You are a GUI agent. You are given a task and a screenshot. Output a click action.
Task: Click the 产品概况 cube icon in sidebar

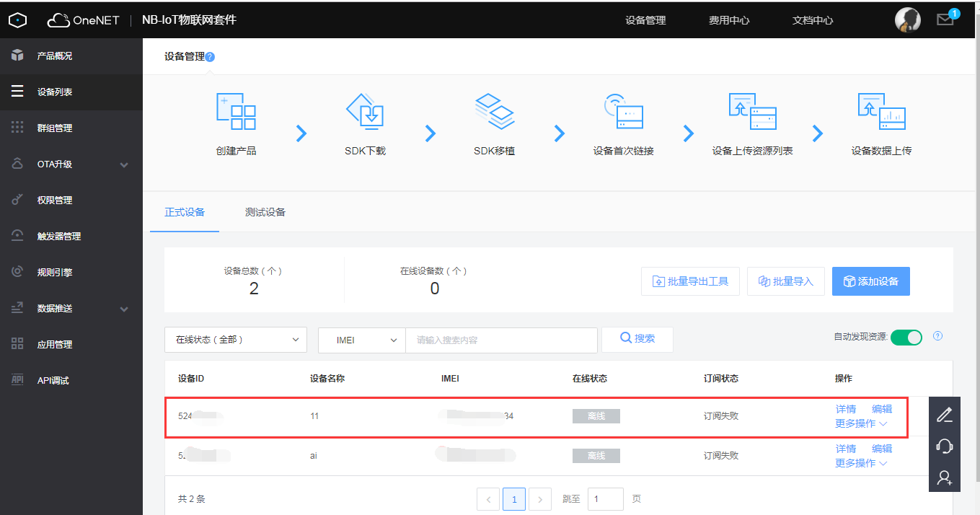17,56
